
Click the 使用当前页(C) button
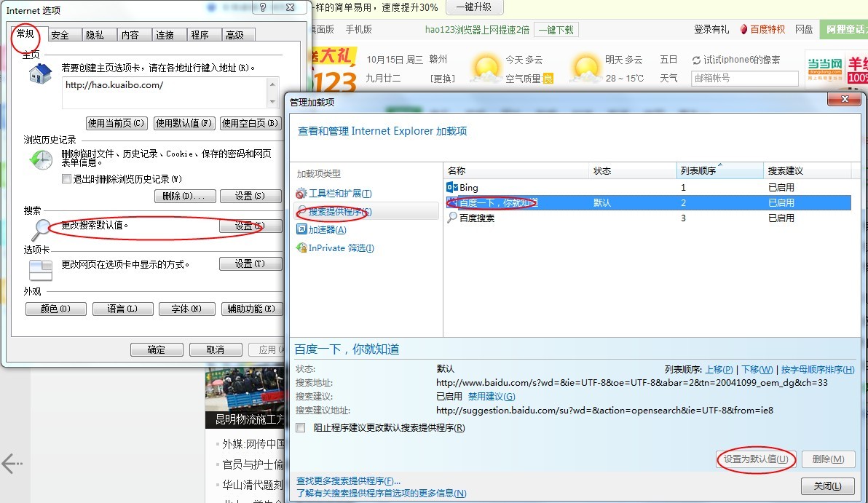(117, 123)
